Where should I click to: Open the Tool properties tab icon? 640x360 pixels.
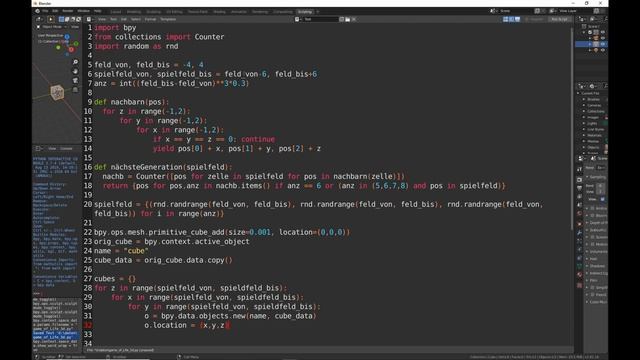point(580,169)
